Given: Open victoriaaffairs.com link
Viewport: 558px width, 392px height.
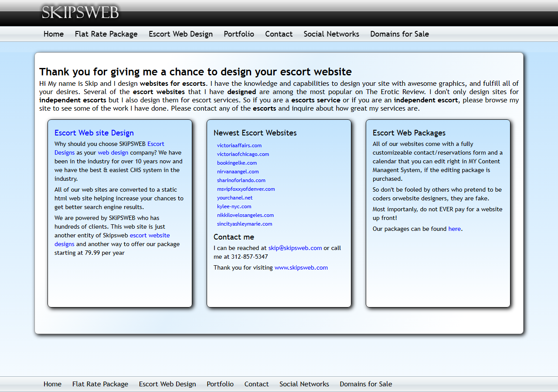Looking at the screenshot, I should click(239, 145).
